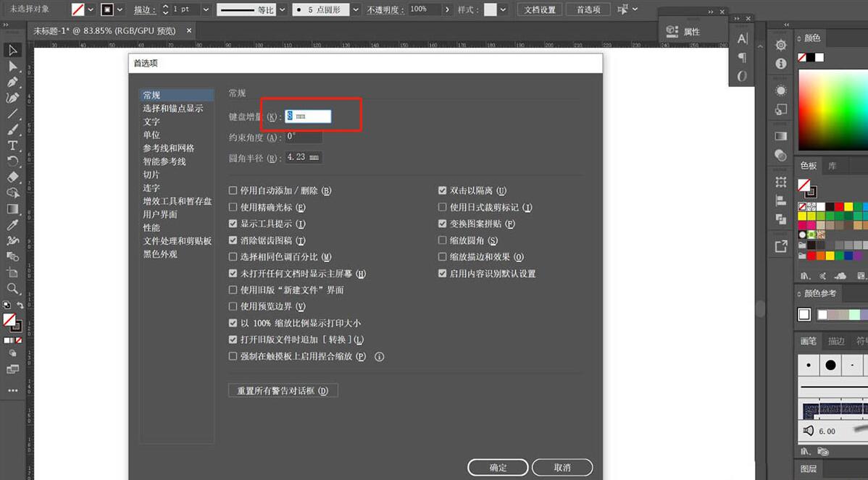Viewport: 868px width, 480px height.
Task: Enable the 使用精确光标 checkbox
Action: click(233, 206)
